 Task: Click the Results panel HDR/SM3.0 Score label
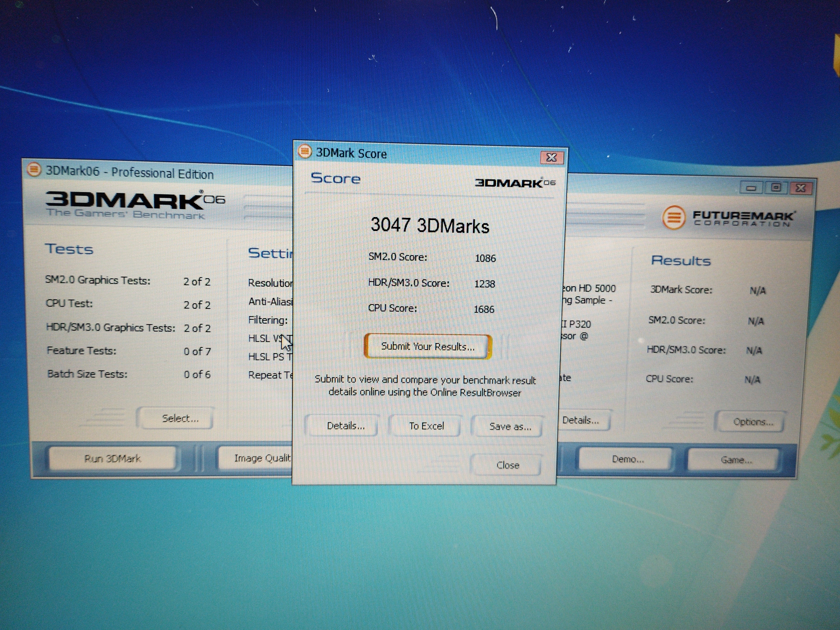(686, 350)
